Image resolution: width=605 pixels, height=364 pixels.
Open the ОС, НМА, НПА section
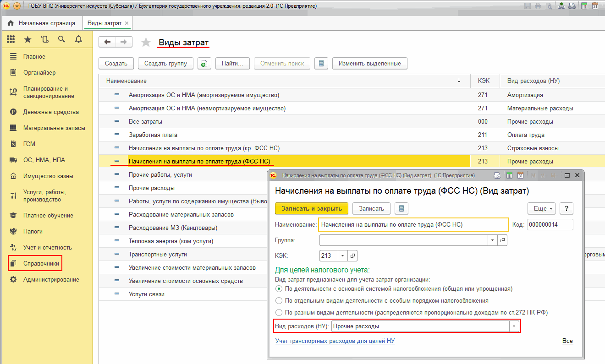(x=46, y=160)
